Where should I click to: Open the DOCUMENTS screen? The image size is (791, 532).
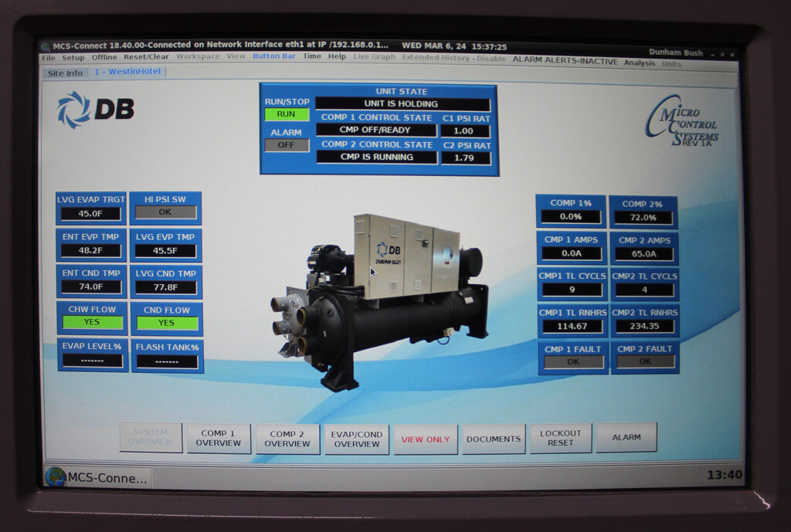494,439
